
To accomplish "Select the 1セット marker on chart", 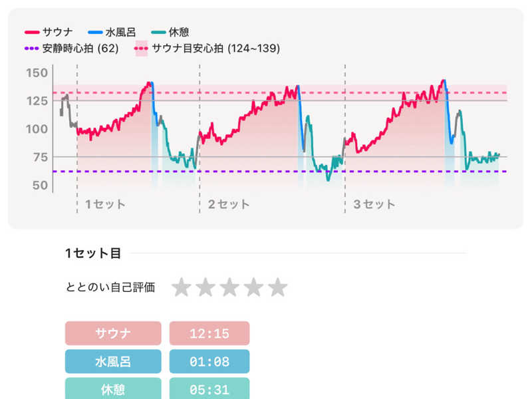I will [x=105, y=204].
